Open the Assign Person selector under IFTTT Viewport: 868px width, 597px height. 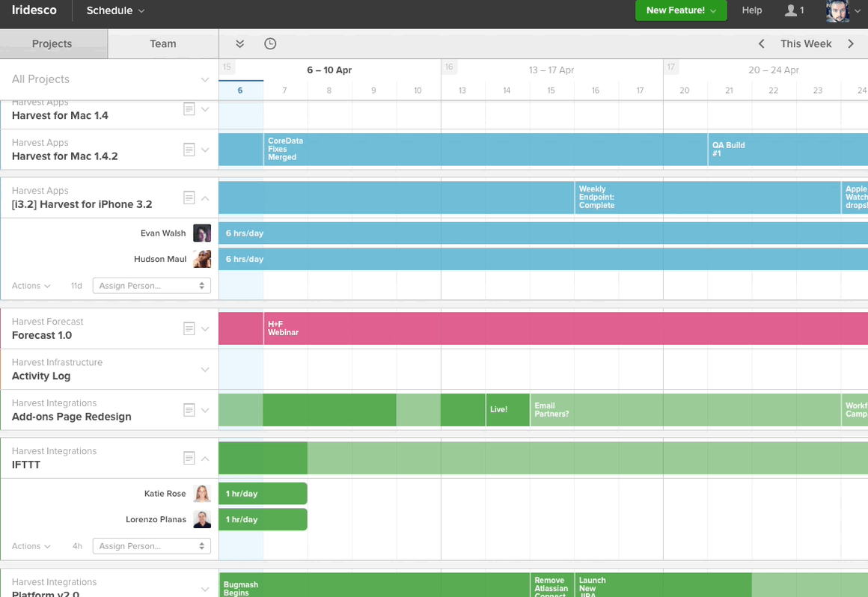[151, 545]
